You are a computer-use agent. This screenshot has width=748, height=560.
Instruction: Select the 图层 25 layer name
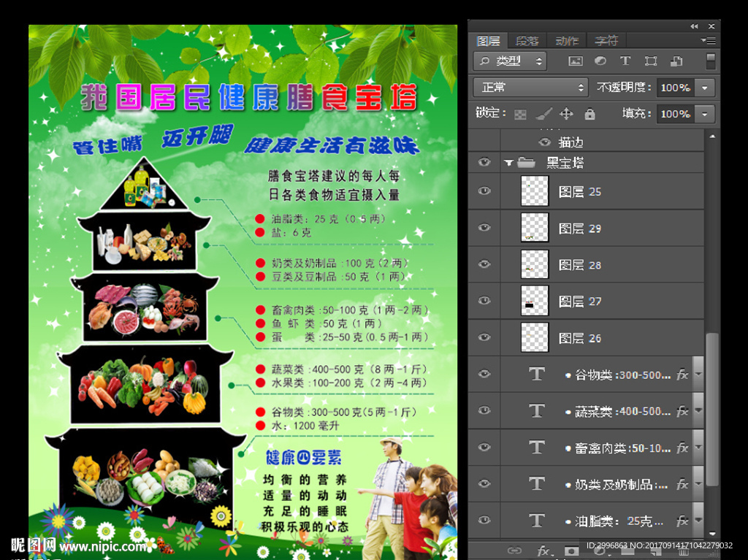tap(579, 192)
